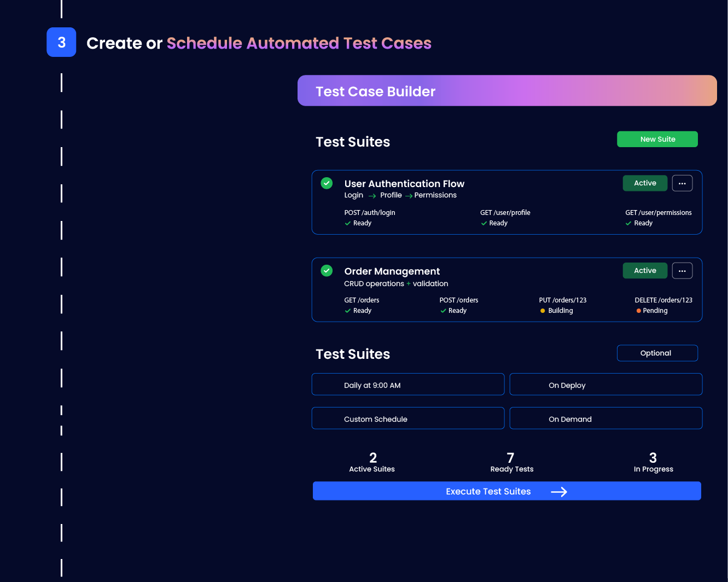
Task: Click the Execute Test Suites button
Action: pyautogui.click(x=507, y=491)
